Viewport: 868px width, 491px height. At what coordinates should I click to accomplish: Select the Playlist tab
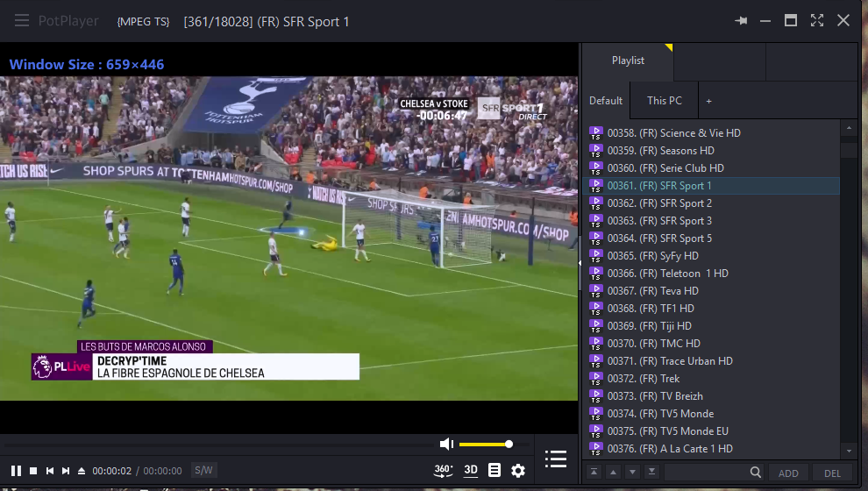pos(628,60)
